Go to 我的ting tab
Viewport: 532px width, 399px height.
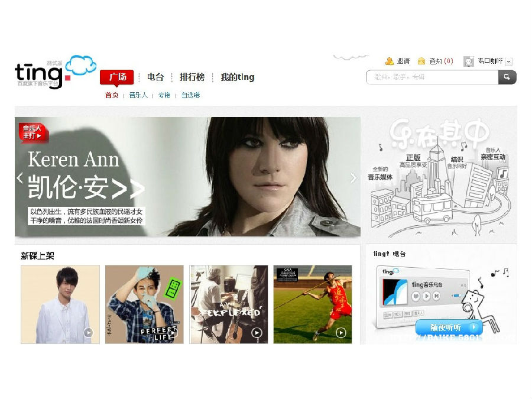(238, 77)
